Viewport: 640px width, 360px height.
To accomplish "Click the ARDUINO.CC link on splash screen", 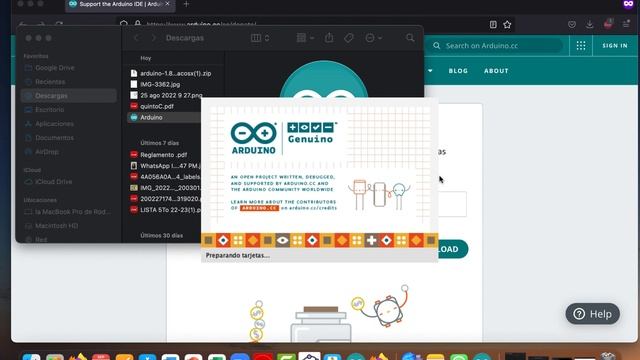I will coord(260,208).
